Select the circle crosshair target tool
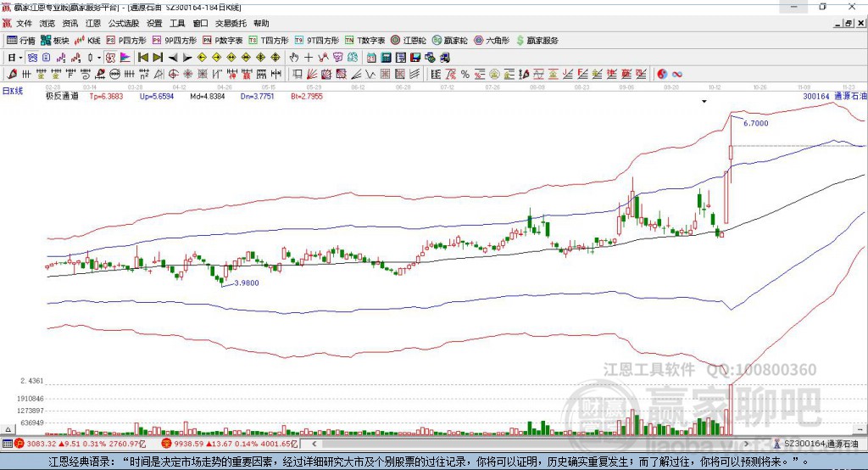 [x=173, y=75]
